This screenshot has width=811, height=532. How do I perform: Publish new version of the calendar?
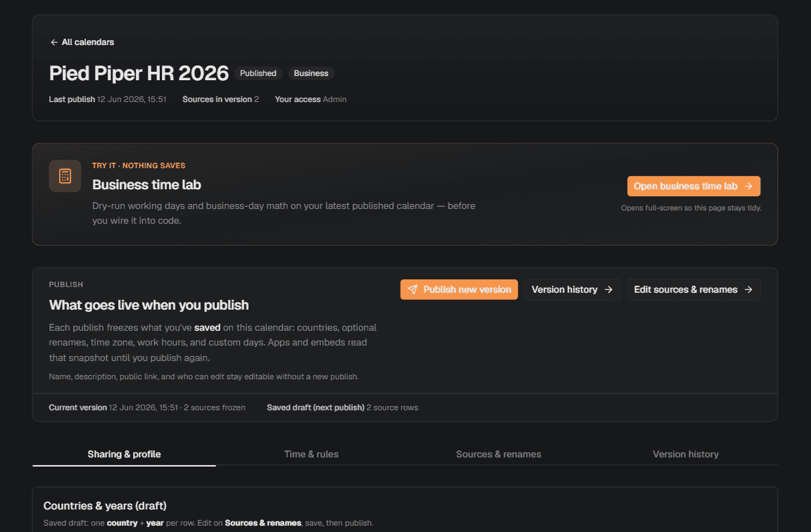(x=459, y=289)
